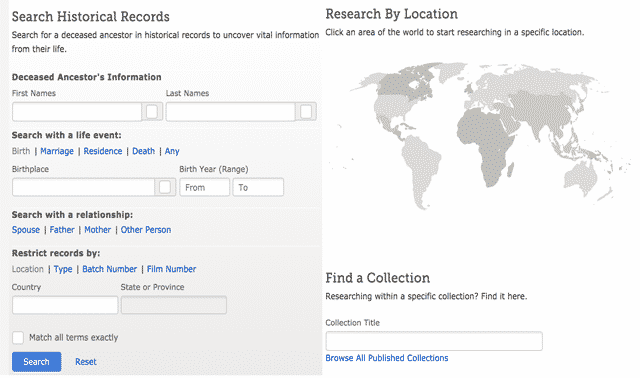Viewport: 640px width, 378px height.
Task: Click the First Names input field
Action: [77, 111]
